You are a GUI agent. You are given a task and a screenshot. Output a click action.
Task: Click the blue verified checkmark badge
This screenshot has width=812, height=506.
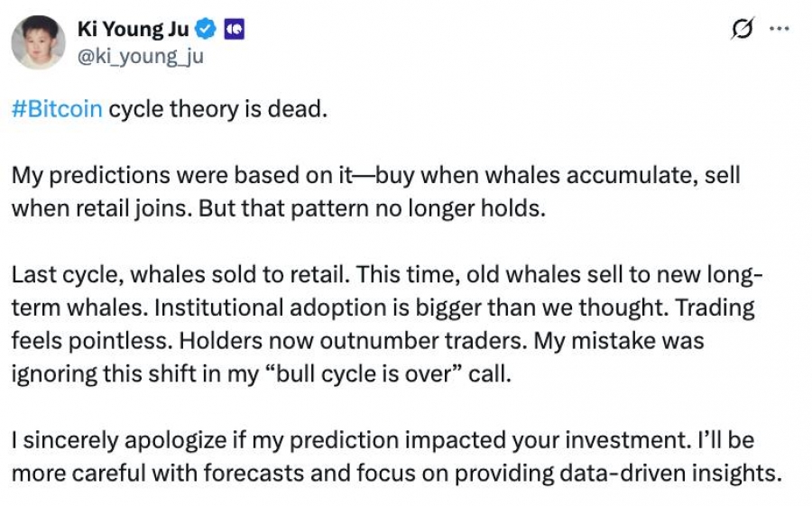click(x=206, y=29)
